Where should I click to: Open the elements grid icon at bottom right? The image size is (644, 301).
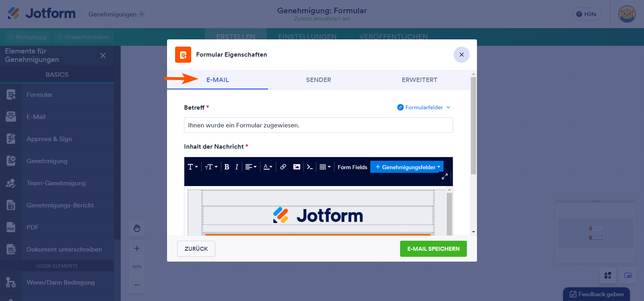point(608,275)
